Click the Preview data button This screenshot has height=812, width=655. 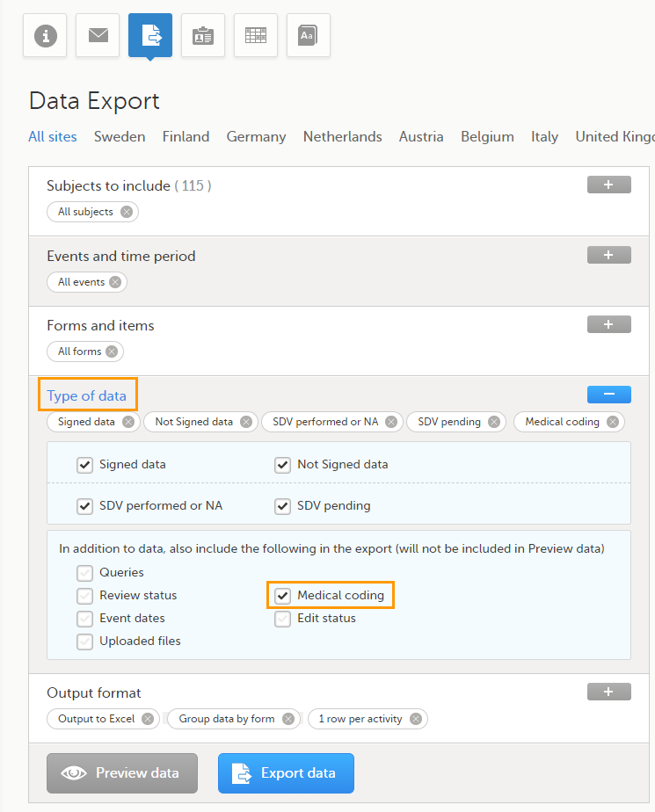[x=122, y=773]
